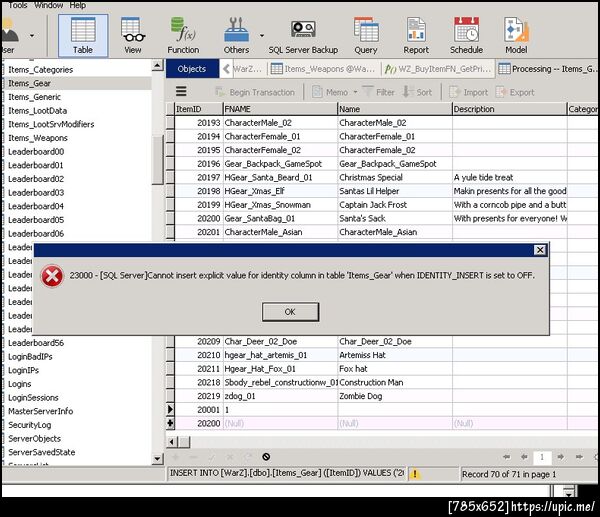Click the page number field
The width and height of the screenshot is (600, 517).
click(x=542, y=457)
